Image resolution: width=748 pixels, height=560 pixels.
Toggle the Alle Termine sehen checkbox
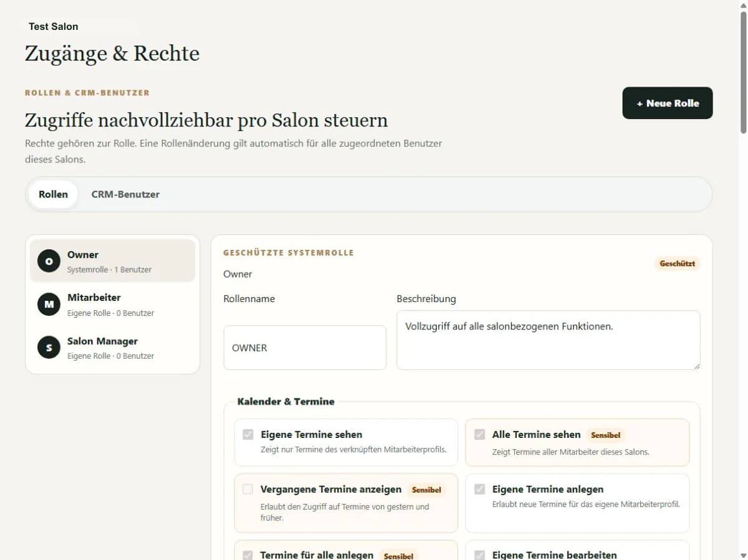point(479,434)
